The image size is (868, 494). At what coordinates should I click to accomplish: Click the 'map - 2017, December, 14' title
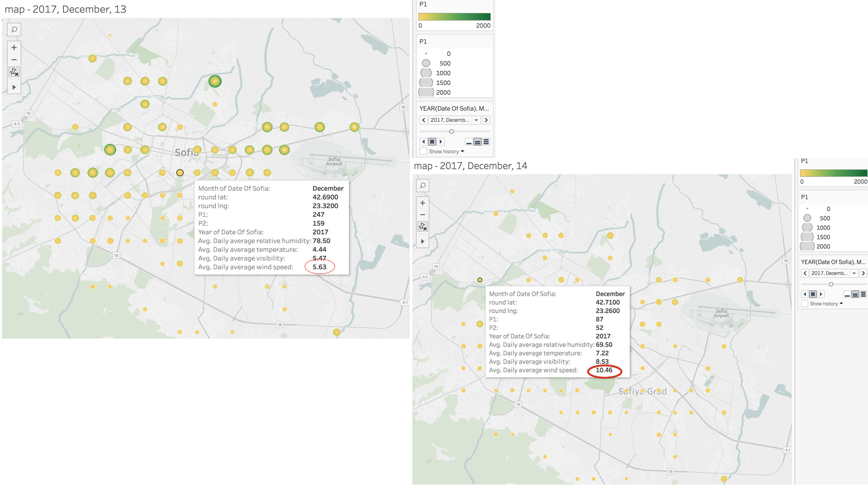pos(470,166)
